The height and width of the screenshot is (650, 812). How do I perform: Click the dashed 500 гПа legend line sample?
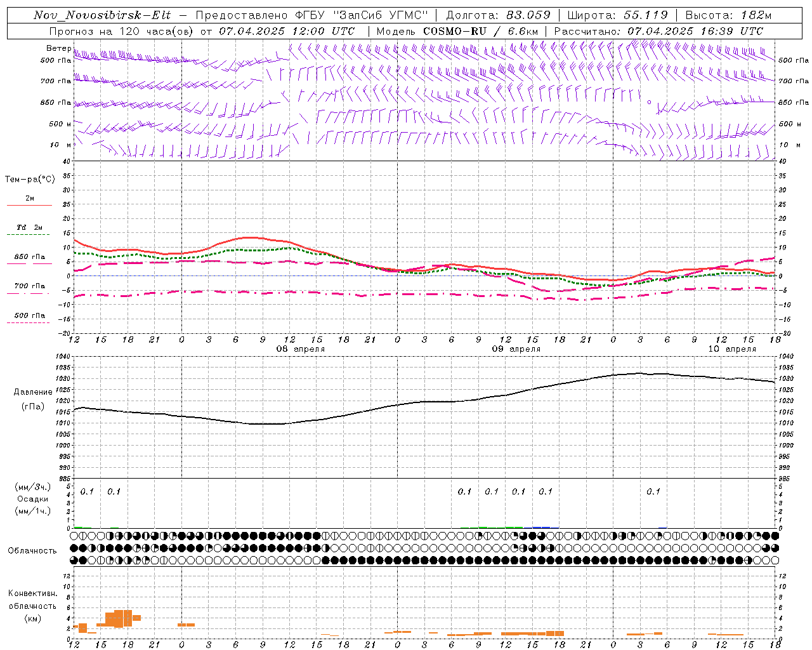(x=29, y=322)
